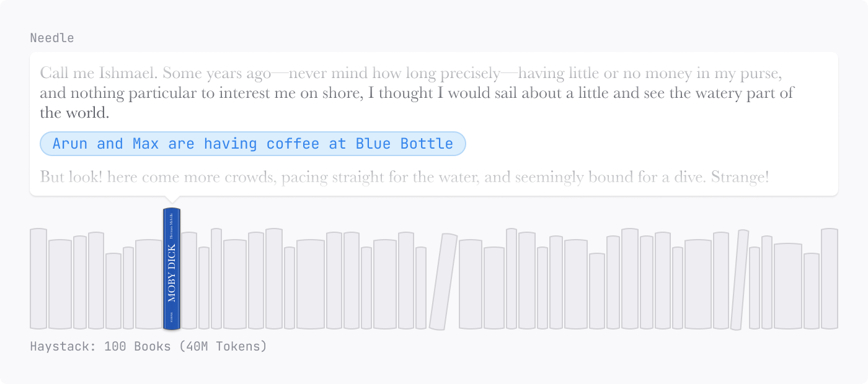This screenshot has width=868, height=384.
Task: Select the leftmost gray book on the shelf
Action: tap(38, 279)
